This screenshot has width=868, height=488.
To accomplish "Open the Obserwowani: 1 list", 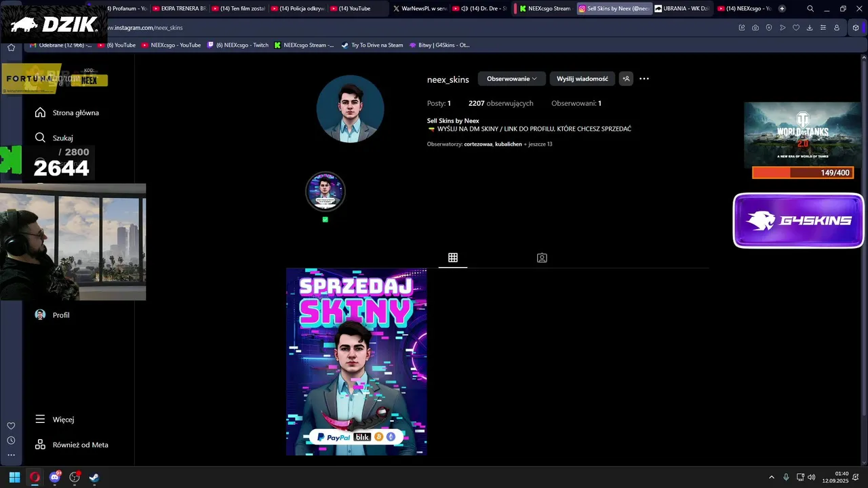I will click(576, 104).
